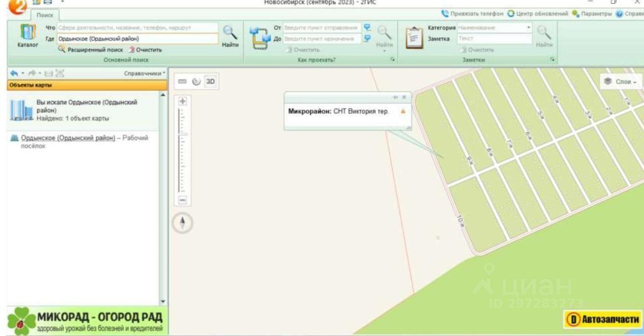Click the Где location input field

137,38
